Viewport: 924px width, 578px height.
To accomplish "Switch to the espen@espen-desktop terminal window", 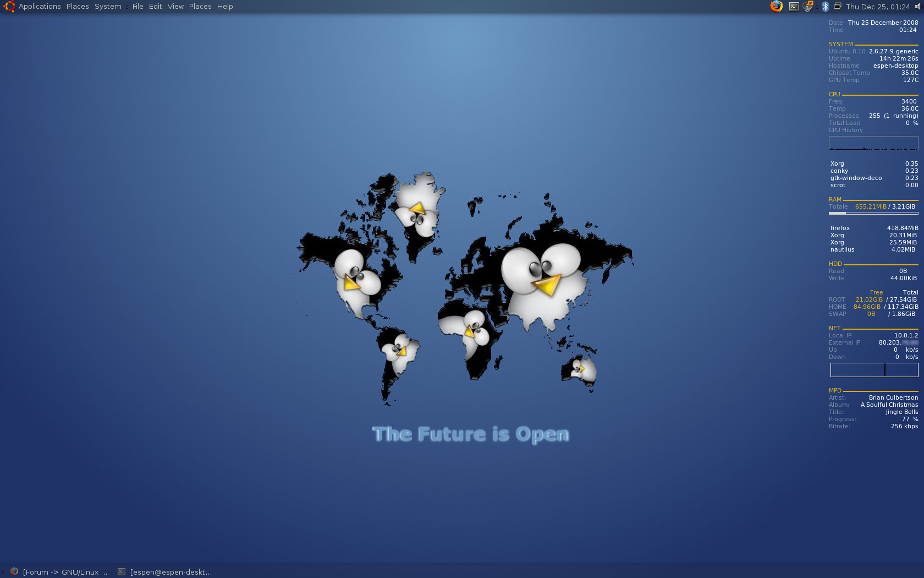I will pyautogui.click(x=165, y=571).
